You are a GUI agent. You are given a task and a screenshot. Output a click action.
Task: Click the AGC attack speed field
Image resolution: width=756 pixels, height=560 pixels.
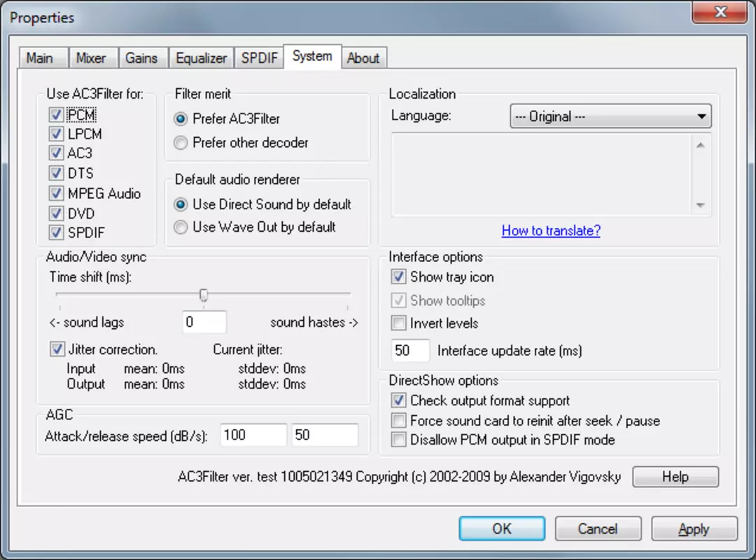253,435
